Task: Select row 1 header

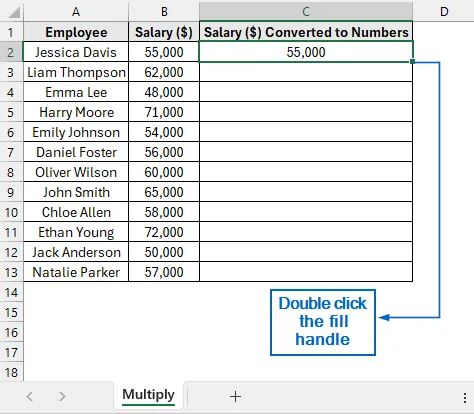Action: coord(11,32)
